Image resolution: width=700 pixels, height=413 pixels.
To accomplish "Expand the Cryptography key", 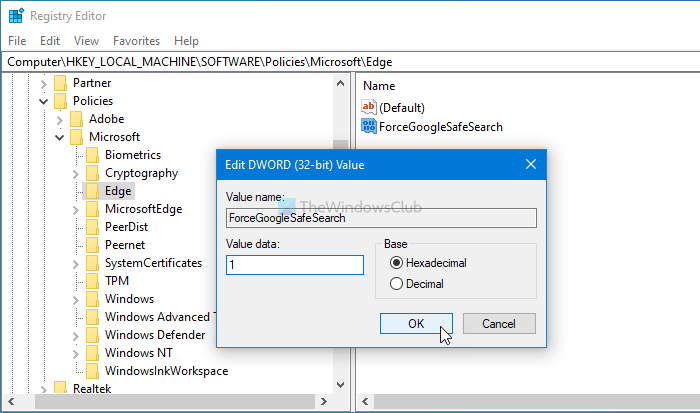I will (x=75, y=174).
